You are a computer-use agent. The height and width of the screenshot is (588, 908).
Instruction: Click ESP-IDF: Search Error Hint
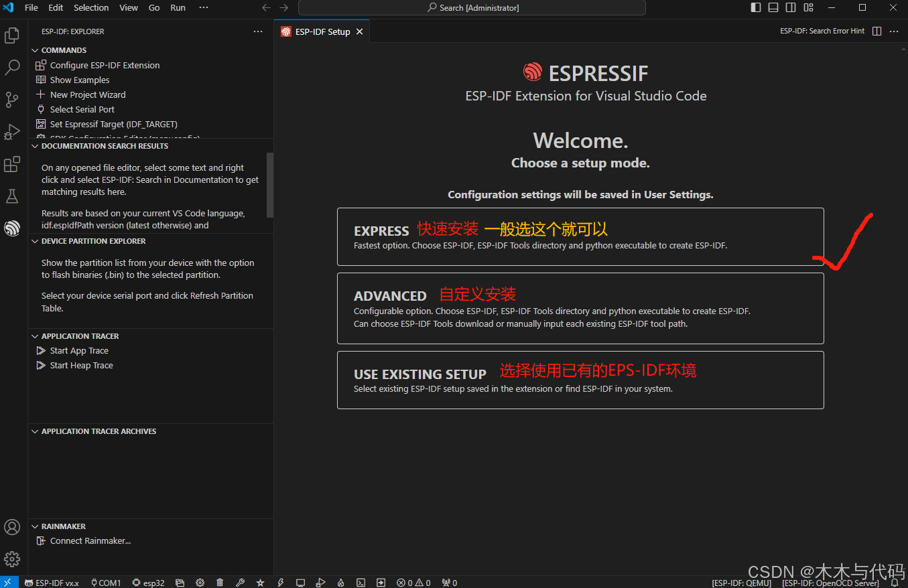(822, 31)
